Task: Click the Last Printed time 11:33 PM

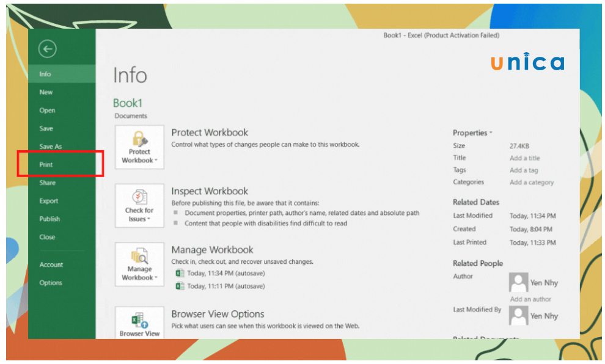Action: point(532,243)
